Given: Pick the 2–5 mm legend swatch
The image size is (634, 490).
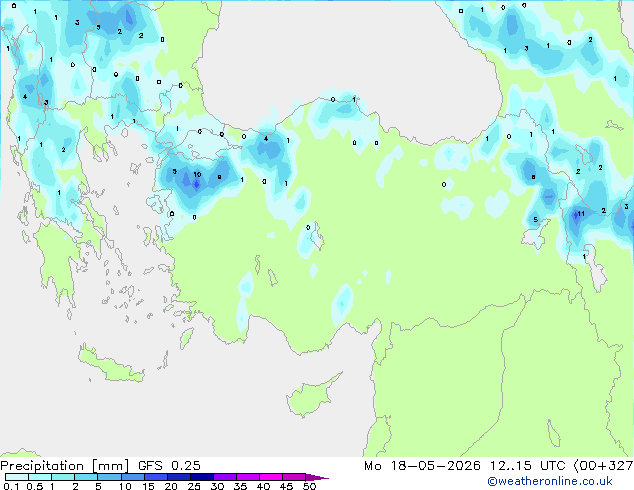Looking at the screenshot, I should [86, 477].
